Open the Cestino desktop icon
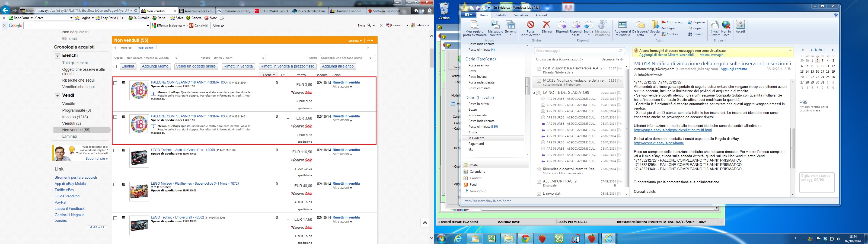Screen dimensions: 868x244 click(x=445, y=11)
